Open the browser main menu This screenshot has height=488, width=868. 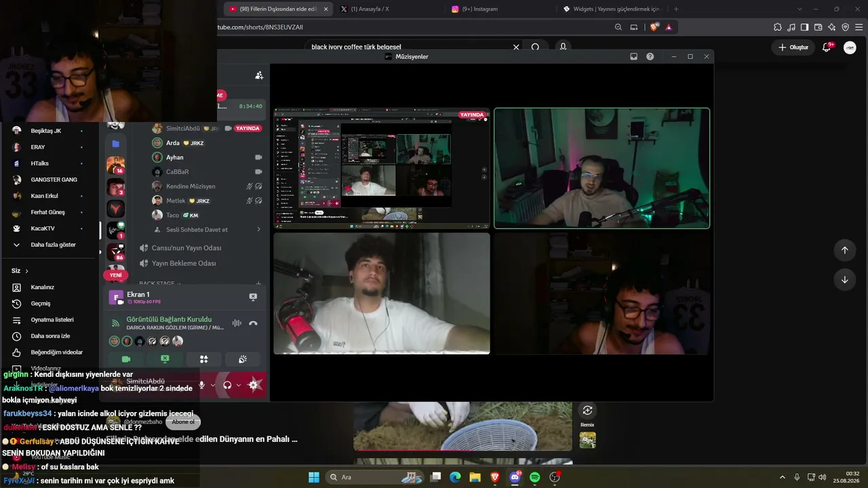tap(859, 27)
